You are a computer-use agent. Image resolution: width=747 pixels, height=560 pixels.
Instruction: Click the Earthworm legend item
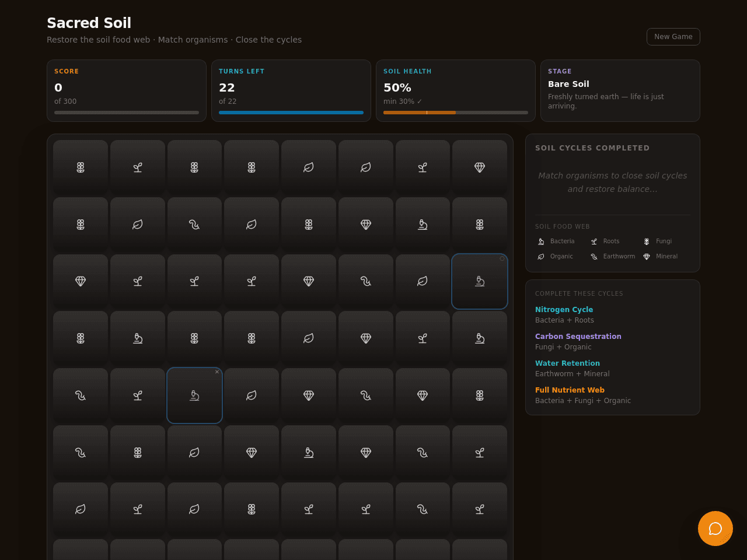[x=613, y=257]
